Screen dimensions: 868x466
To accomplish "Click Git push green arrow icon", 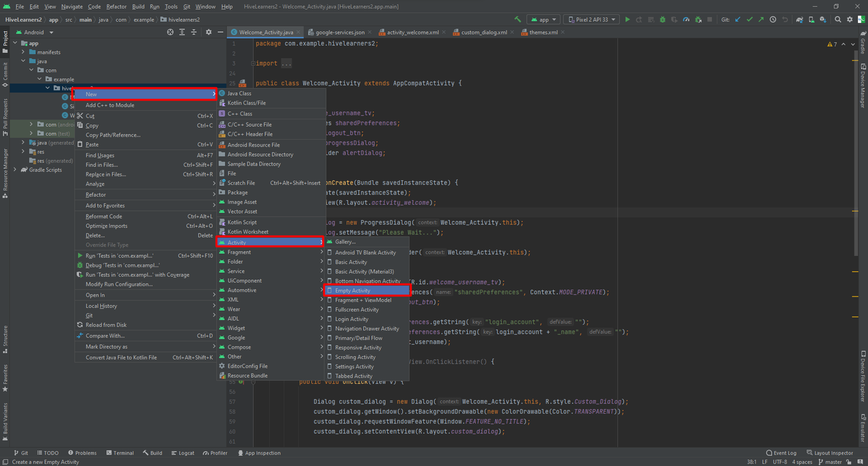I will [x=761, y=20].
